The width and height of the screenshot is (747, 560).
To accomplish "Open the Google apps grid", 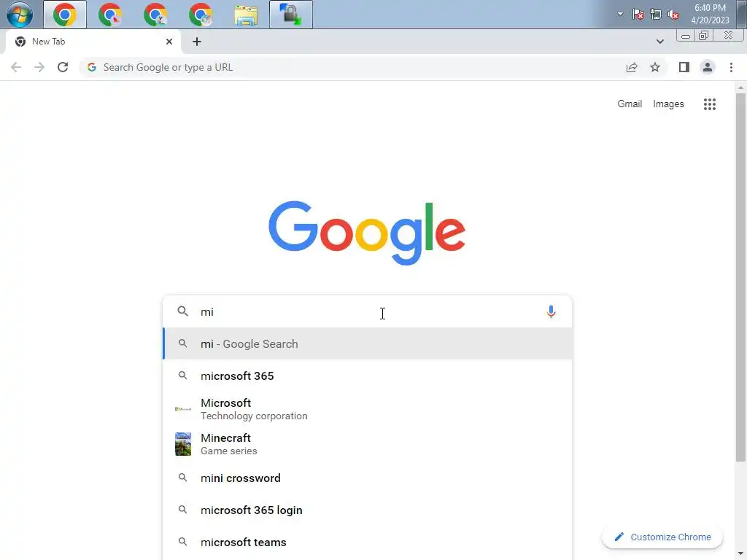I will click(710, 104).
